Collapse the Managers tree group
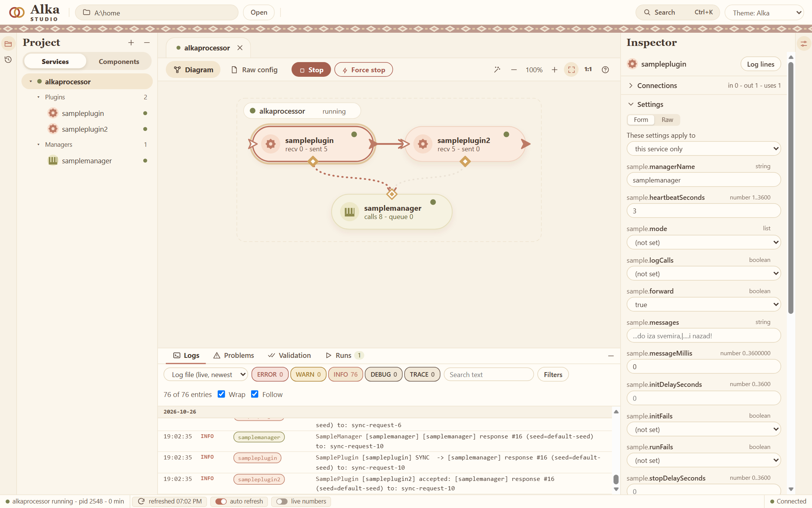Viewport: 812px width, 508px height. pyautogui.click(x=38, y=144)
